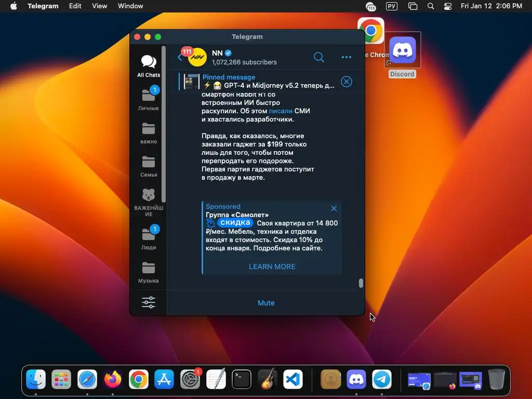Image resolution: width=532 pixels, height=399 pixels.
Task: Open the Люди chat folder
Action: 148,237
